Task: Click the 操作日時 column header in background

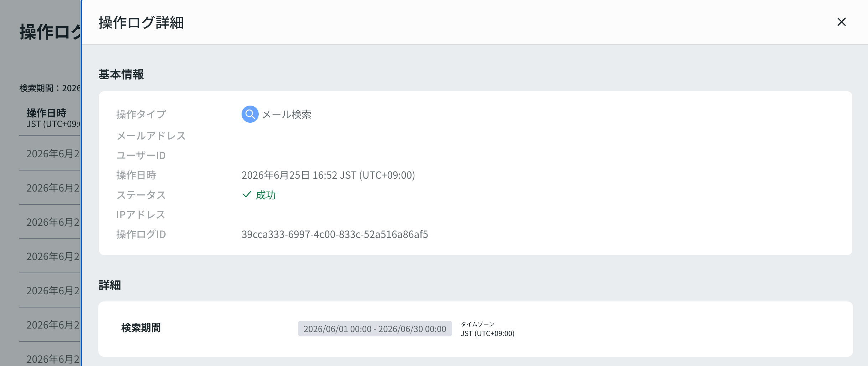Action: [x=50, y=118]
